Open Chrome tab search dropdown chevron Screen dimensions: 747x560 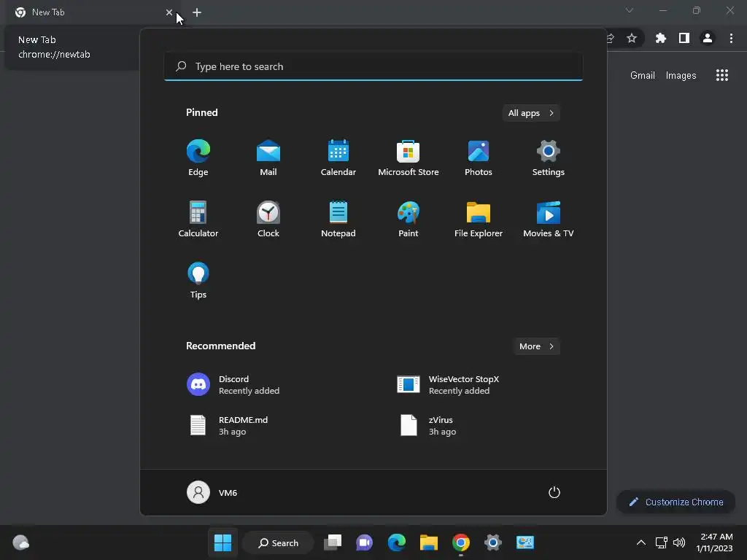pos(630,10)
